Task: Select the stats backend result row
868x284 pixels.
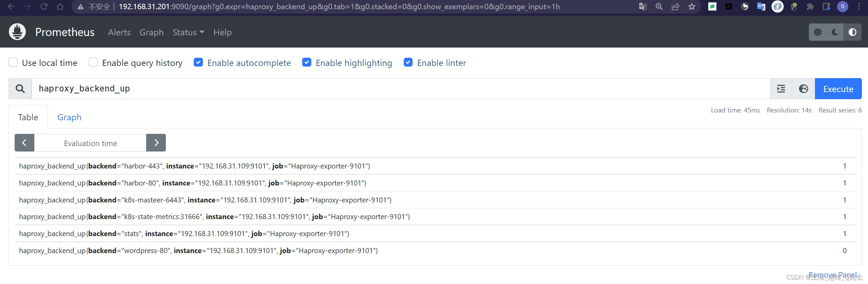Action: pyautogui.click(x=435, y=234)
